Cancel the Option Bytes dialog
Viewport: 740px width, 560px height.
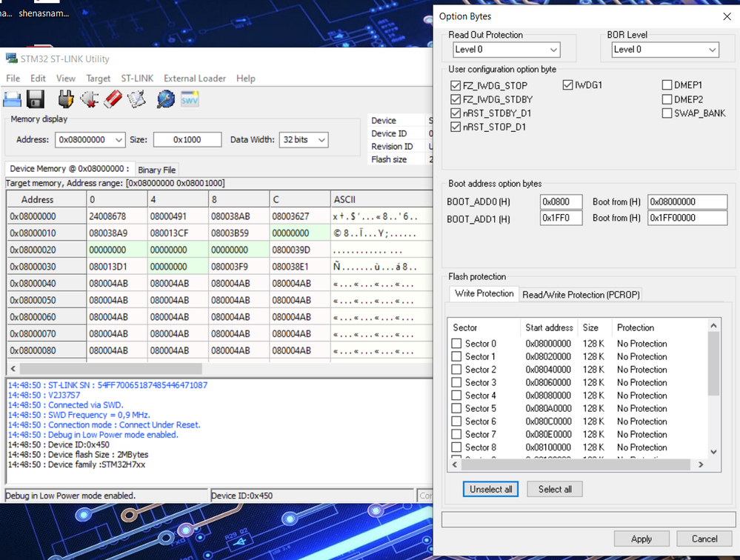[704, 539]
